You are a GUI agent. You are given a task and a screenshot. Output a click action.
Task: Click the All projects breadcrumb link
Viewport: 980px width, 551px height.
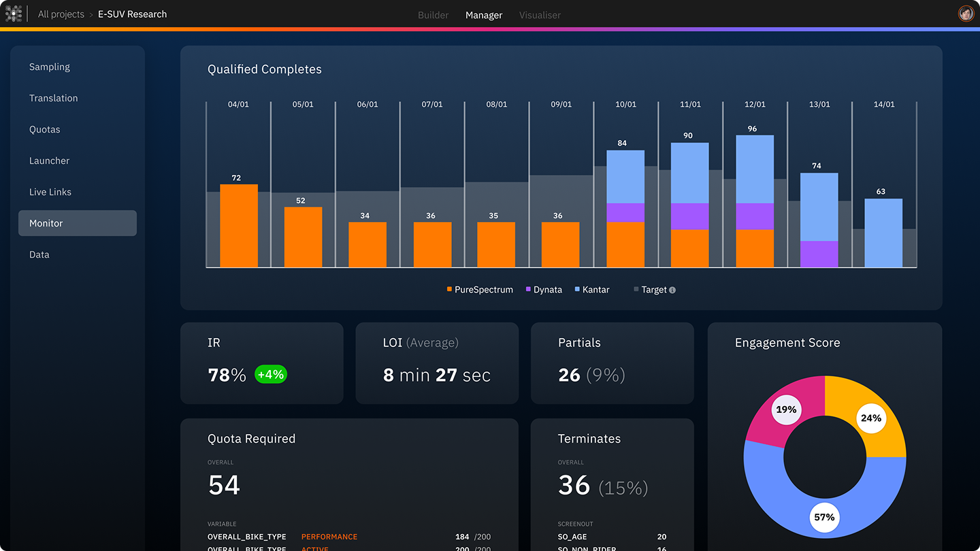click(61, 14)
